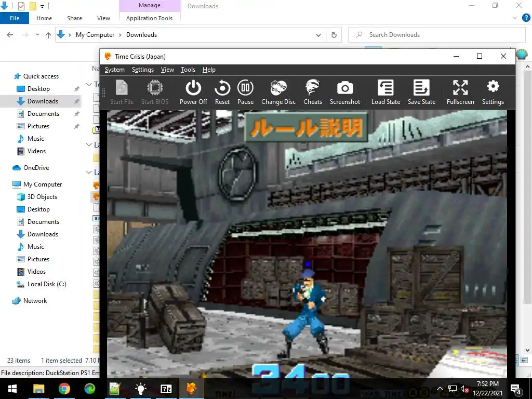The image size is (532, 399).
Task: Open the lightbulb app on taskbar
Action: pyautogui.click(x=140, y=389)
